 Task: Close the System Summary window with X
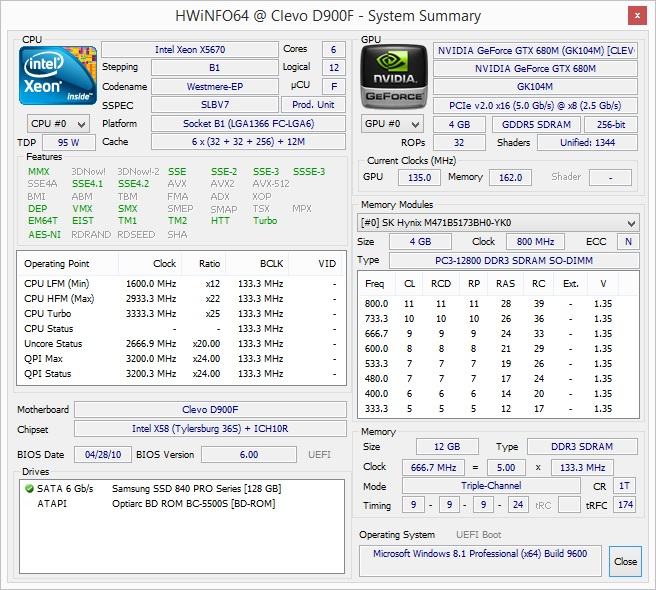coord(637,16)
